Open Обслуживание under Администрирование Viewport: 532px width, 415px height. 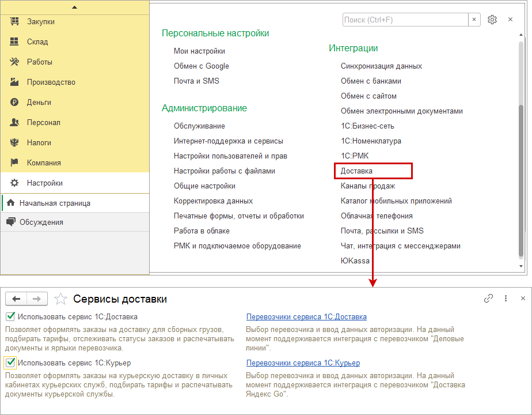coord(199,126)
